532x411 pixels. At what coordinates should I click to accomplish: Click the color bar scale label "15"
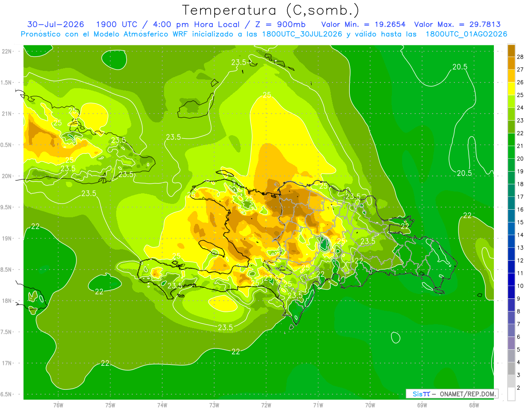[x=520, y=223]
